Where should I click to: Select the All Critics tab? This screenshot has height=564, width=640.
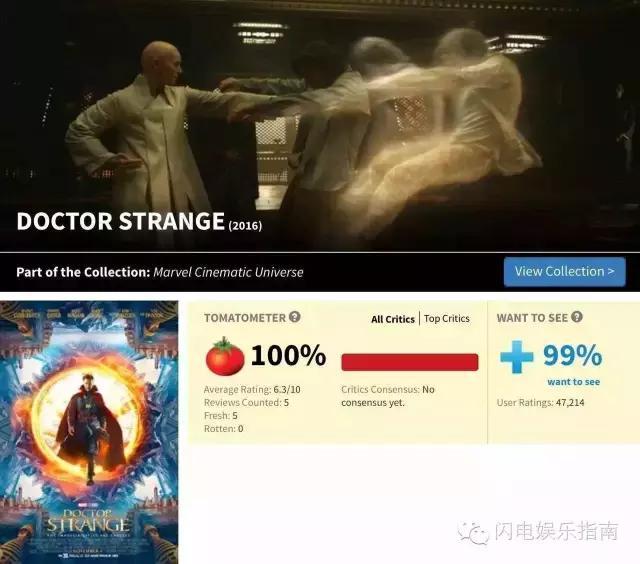click(393, 319)
